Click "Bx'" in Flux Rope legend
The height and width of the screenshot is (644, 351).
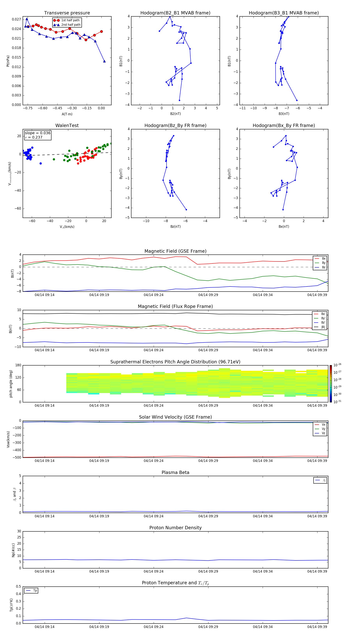point(323,314)
